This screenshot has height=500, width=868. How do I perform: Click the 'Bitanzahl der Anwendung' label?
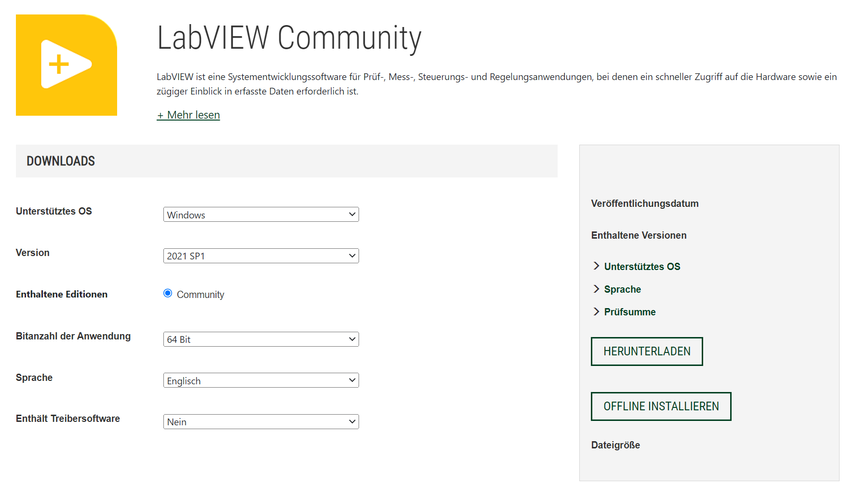[x=73, y=336]
